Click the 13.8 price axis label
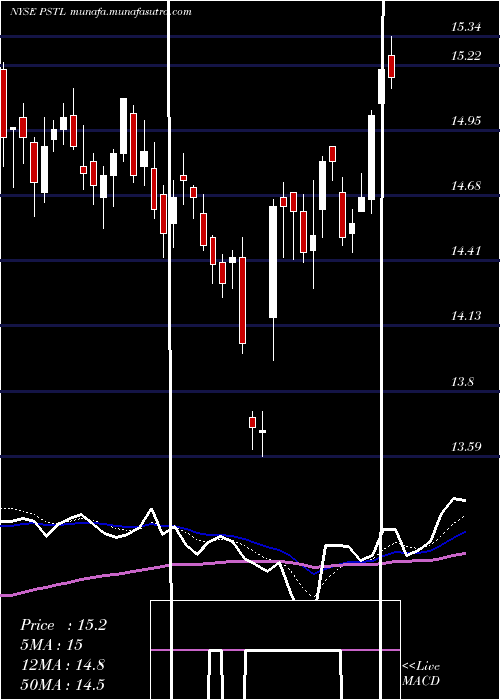This screenshot has height=700, width=500. [x=462, y=382]
